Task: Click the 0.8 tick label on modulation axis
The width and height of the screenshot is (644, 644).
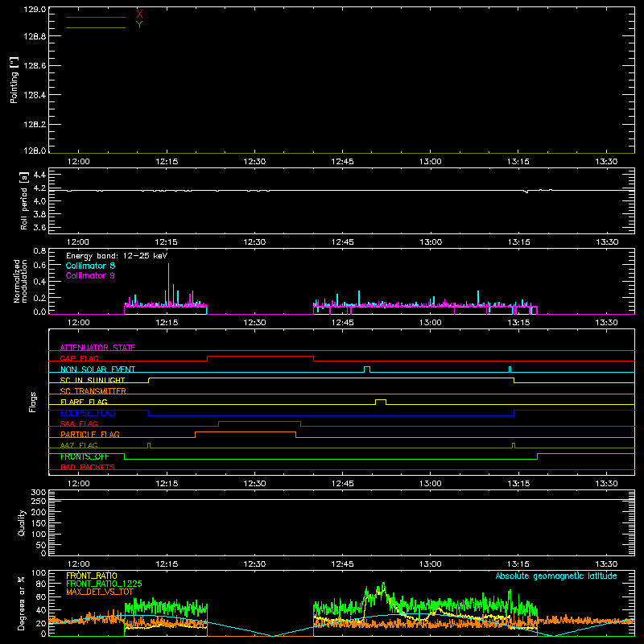Action: point(39,251)
